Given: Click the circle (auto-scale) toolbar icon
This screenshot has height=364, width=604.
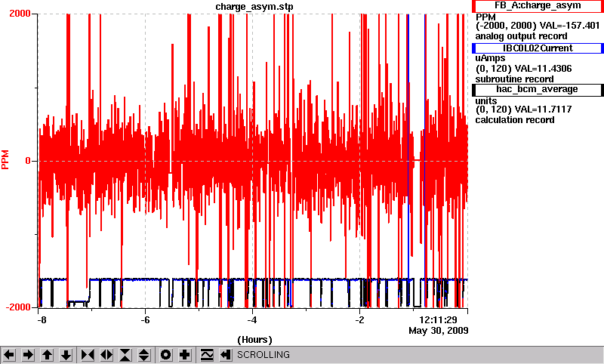Looking at the screenshot, I should [x=166, y=355].
